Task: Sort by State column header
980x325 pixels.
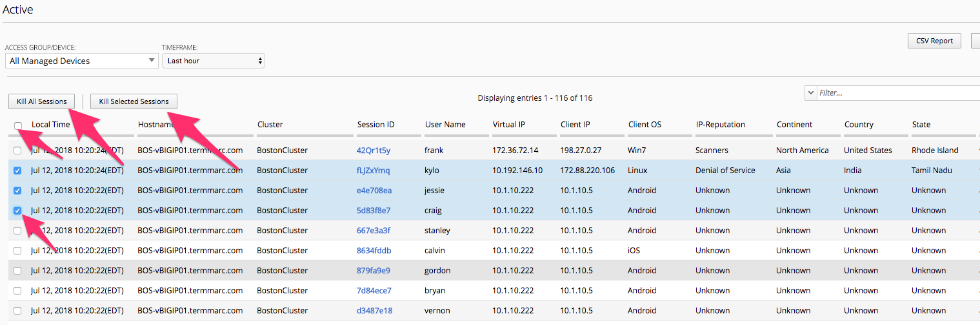Action: point(921,125)
